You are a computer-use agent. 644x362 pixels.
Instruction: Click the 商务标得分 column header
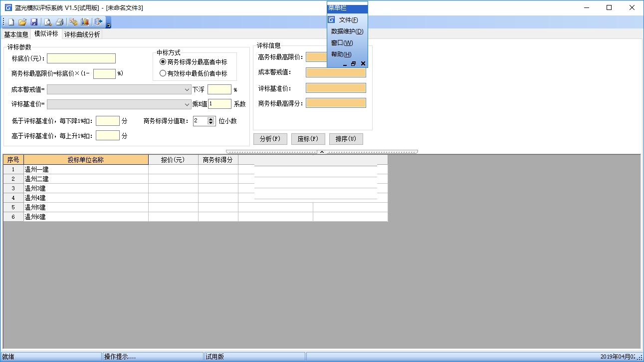tap(218, 160)
